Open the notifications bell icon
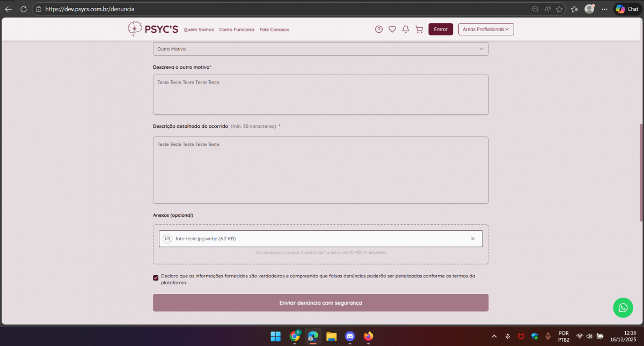 (406, 30)
